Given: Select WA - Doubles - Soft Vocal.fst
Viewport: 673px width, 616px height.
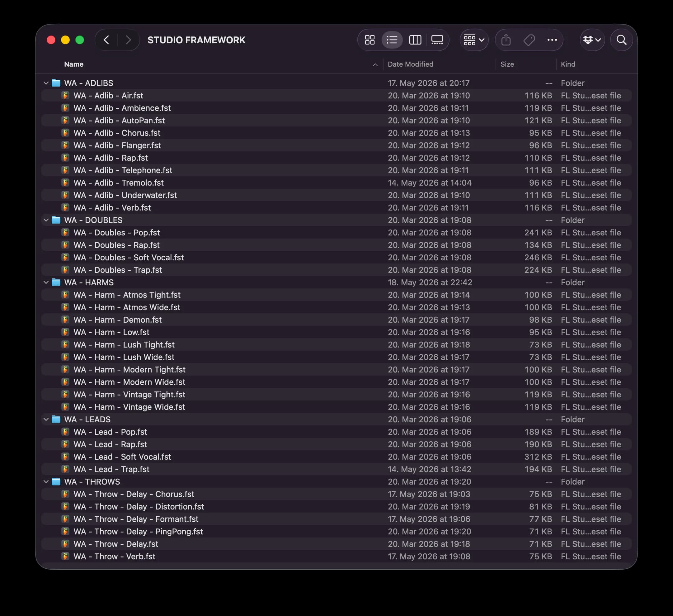Looking at the screenshot, I should (336, 257).
